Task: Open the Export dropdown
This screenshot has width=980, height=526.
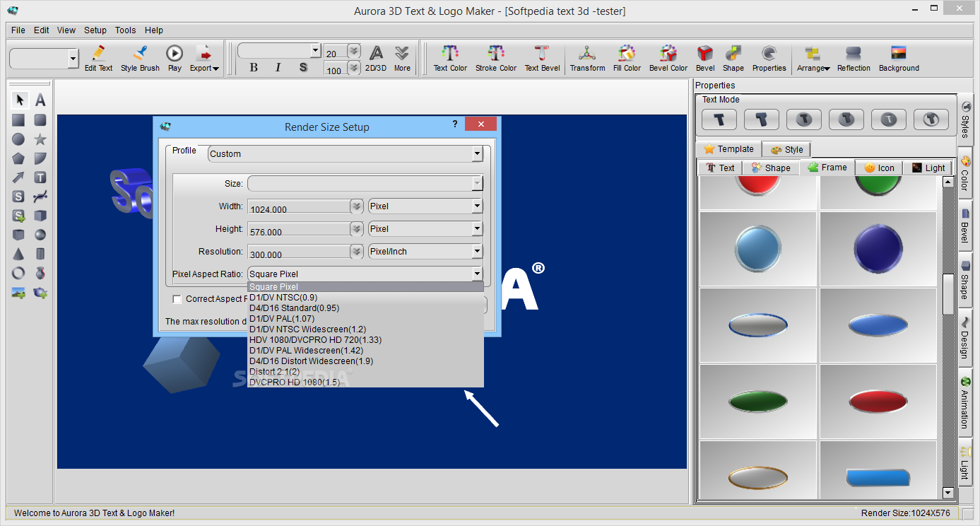Action: [x=204, y=58]
